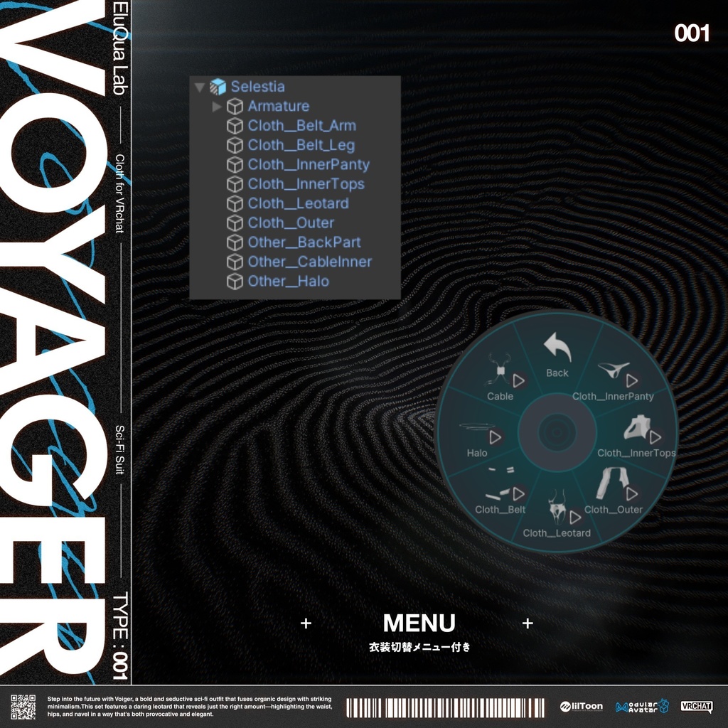The width and height of the screenshot is (728, 728).
Task: Click the Selestia avatar prefab icon in the hierarchy
Action: pos(217,87)
